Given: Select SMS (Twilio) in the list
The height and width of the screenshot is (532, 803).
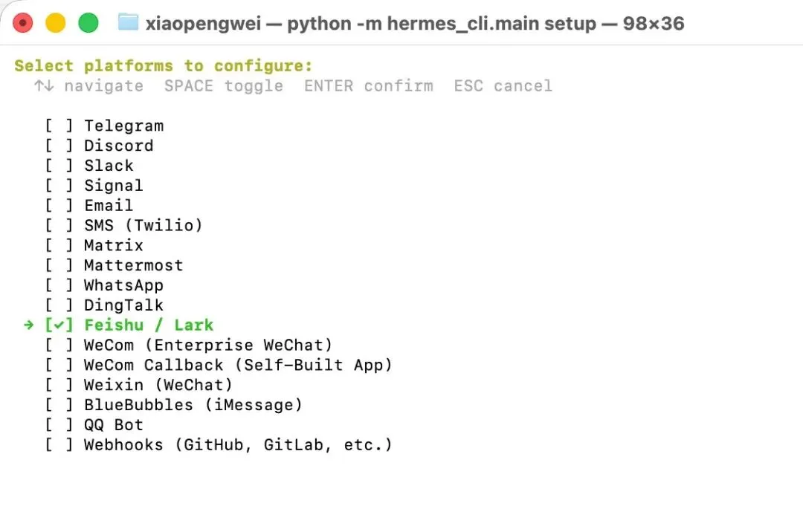Looking at the screenshot, I should [x=143, y=226].
